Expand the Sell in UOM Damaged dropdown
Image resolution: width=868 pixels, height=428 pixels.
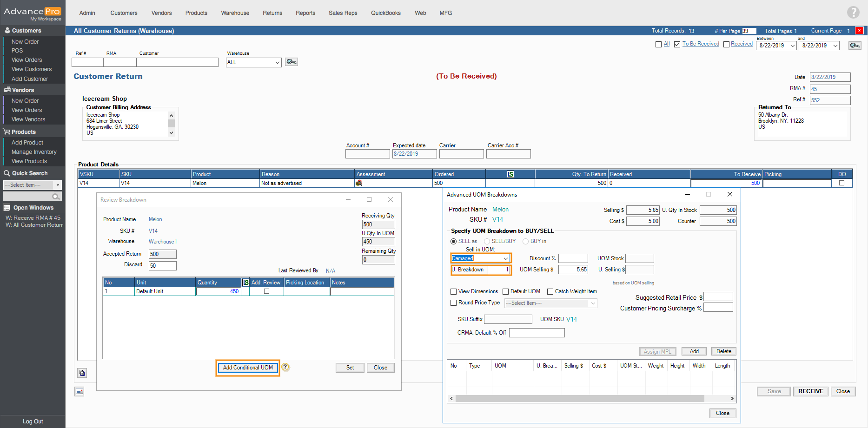tap(505, 258)
